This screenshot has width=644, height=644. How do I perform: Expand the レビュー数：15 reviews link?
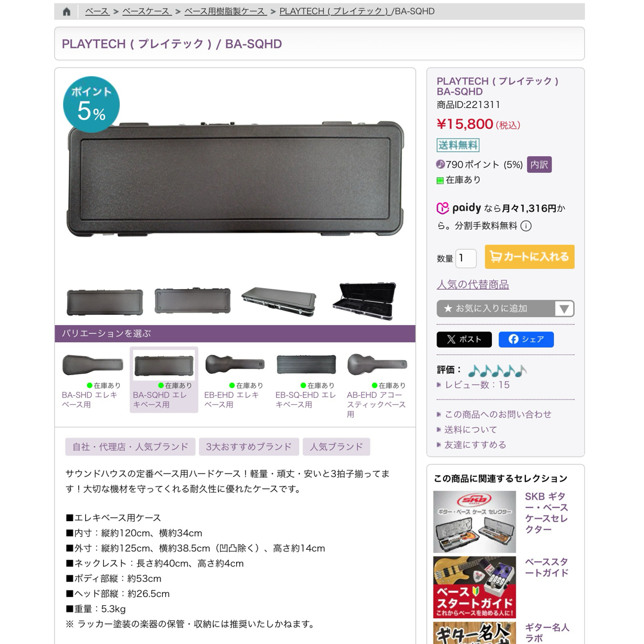coord(477,385)
